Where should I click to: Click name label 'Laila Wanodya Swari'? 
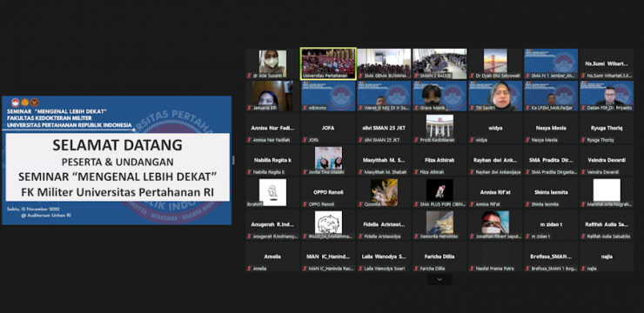[385, 269]
